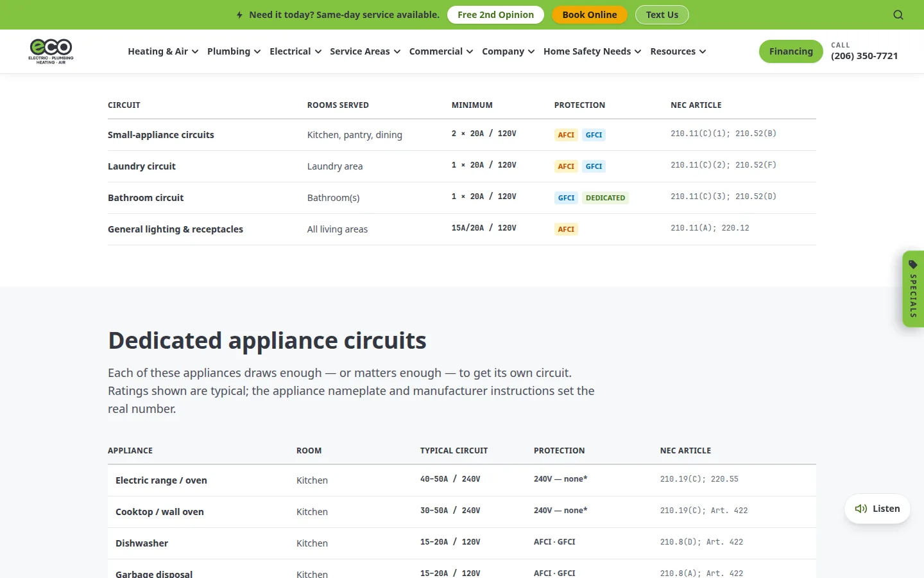Click GFCI badge in Laundry circuit row

click(594, 166)
